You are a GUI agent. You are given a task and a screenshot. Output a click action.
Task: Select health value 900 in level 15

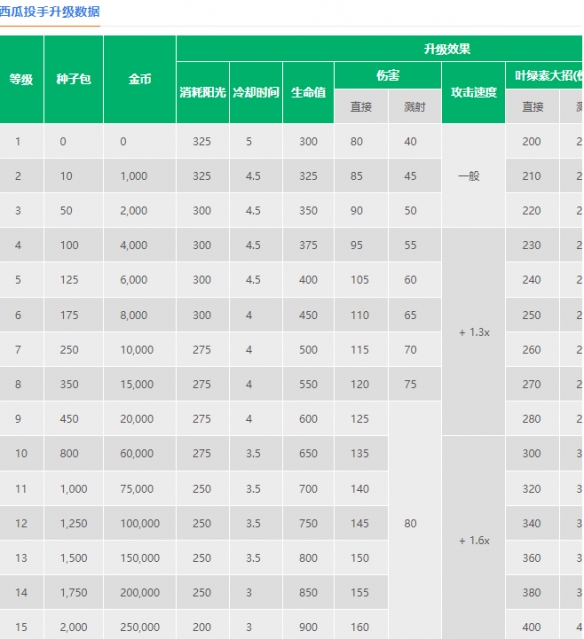[308, 626]
